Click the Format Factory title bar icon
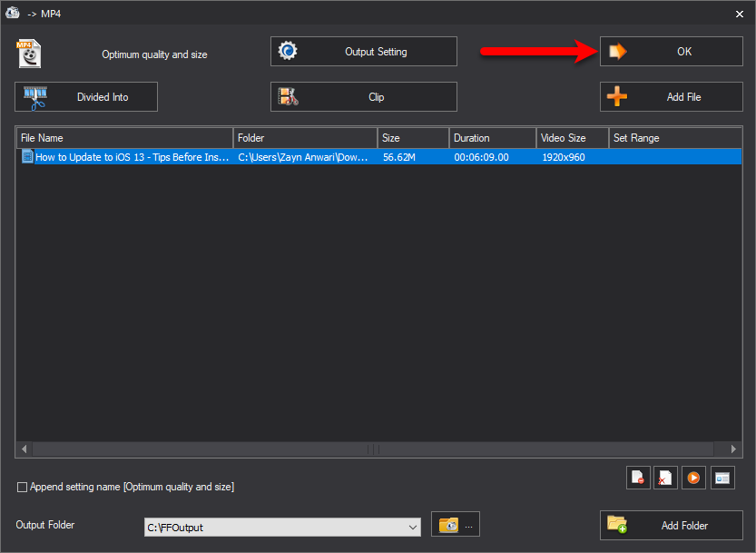This screenshot has width=756, height=553. (x=13, y=13)
